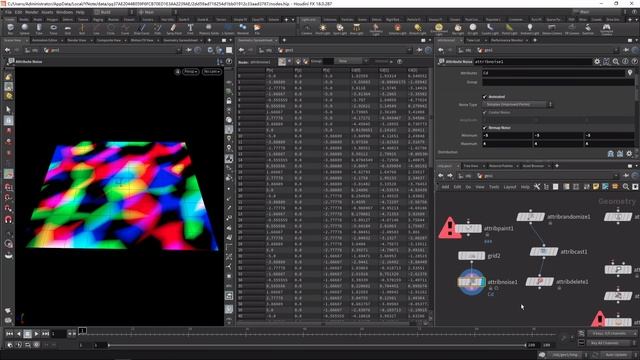The width and height of the screenshot is (640, 360).
Task: Select the Spot Light shelf tool
Action: [x=340, y=29]
